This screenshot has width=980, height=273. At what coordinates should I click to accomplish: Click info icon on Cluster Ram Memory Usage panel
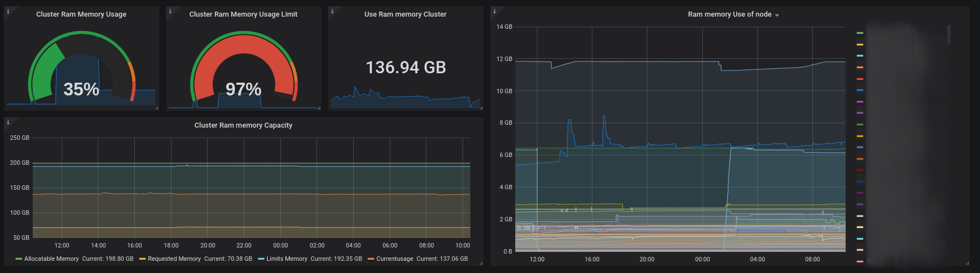click(8, 11)
